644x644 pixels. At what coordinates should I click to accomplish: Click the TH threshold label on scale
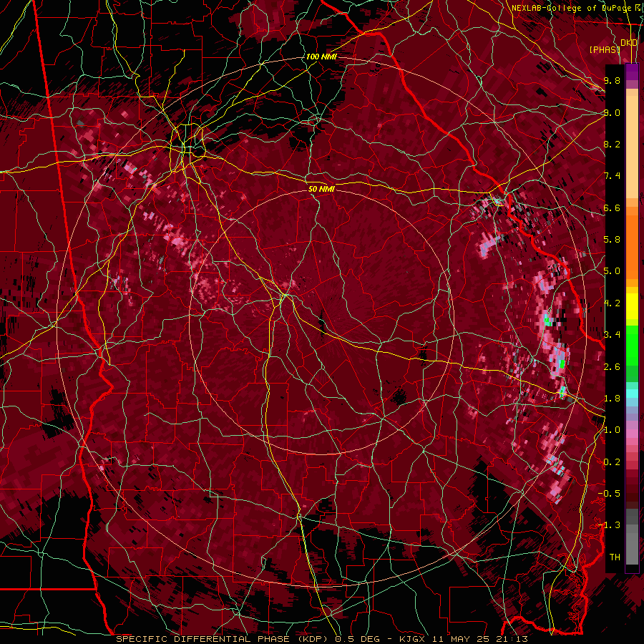[615, 557]
